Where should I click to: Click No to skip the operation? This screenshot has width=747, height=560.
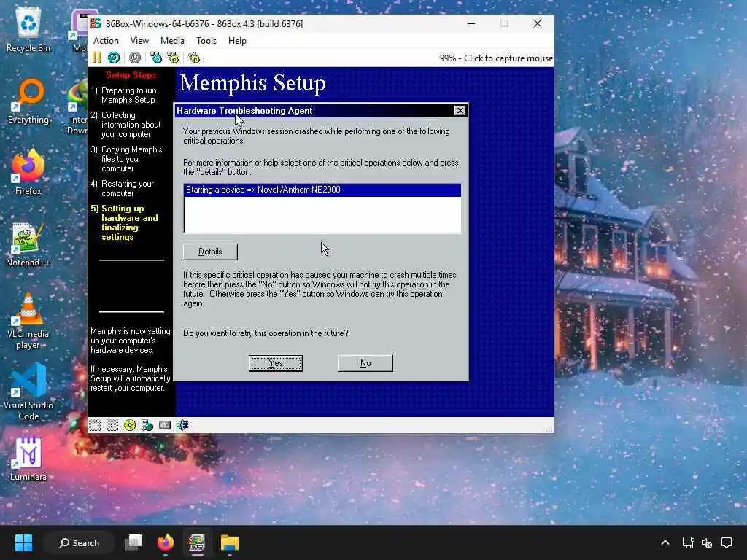[365, 363]
